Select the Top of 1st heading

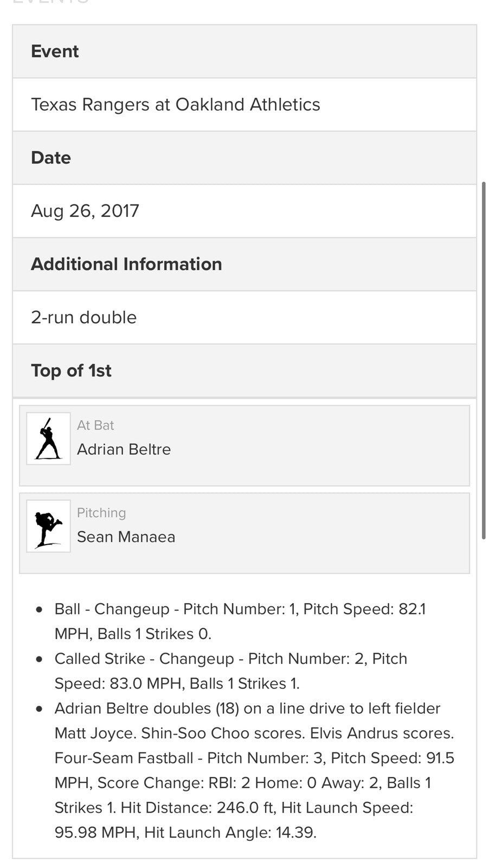click(x=71, y=371)
